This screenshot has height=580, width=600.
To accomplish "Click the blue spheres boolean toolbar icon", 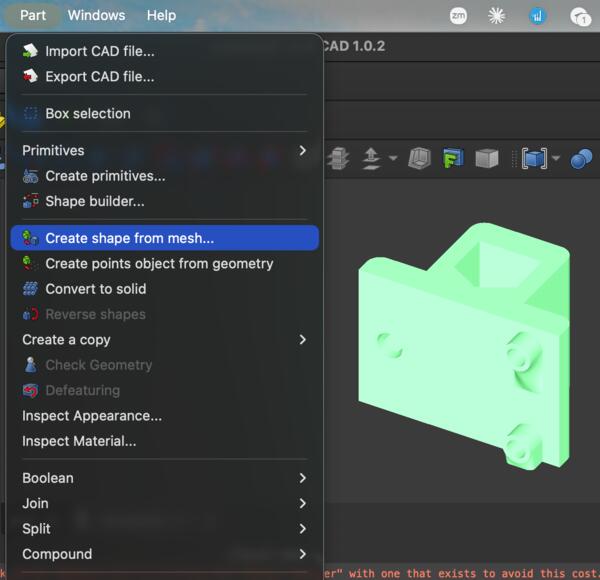I will pyautogui.click(x=581, y=158).
